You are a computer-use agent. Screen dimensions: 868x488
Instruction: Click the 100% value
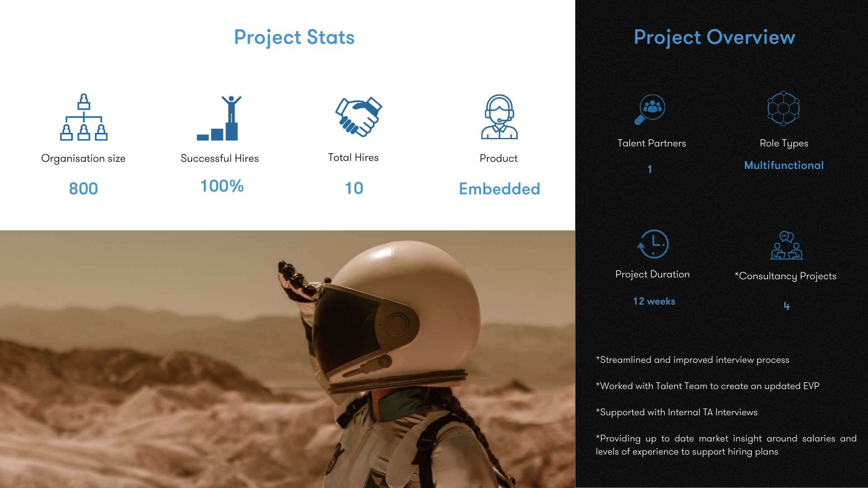click(222, 186)
